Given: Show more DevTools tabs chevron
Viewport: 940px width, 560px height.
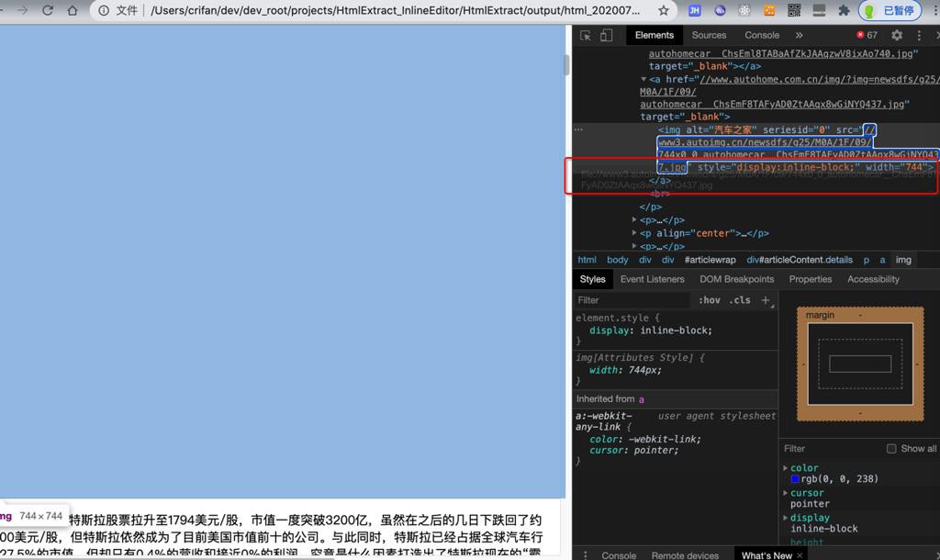Looking at the screenshot, I should [800, 36].
